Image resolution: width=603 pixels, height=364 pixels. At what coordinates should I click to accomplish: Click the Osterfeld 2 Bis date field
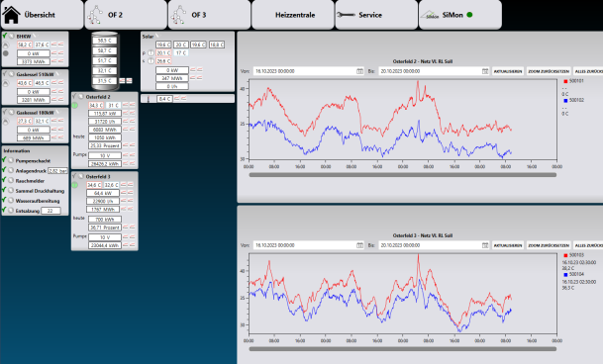click(434, 71)
